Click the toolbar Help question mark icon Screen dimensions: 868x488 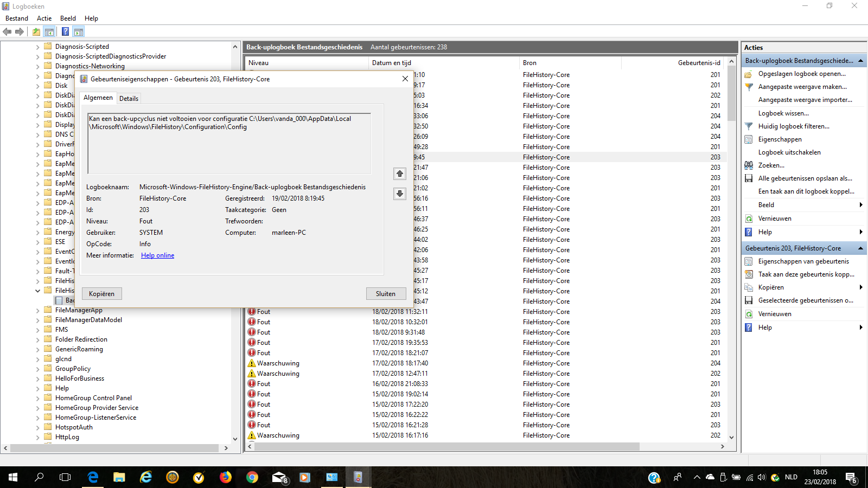(x=65, y=32)
